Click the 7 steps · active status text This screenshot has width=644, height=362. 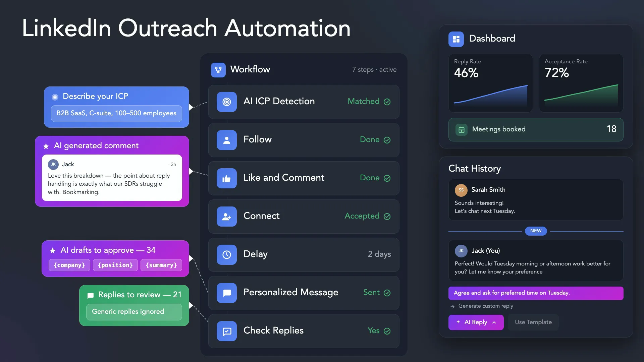pyautogui.click(x=374, y=70)
